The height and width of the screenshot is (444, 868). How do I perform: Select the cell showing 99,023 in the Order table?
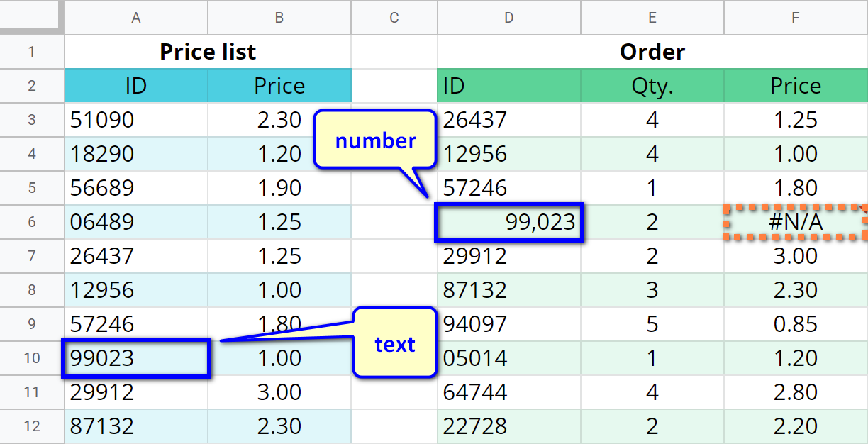[508, 222]
